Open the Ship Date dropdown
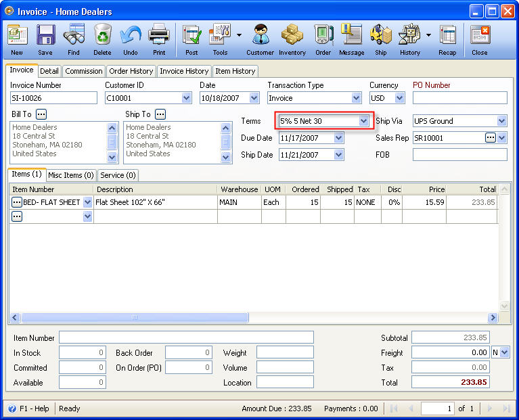Viewport: 519px width, 420px height. pyautogui.click(x=338, y=155)
